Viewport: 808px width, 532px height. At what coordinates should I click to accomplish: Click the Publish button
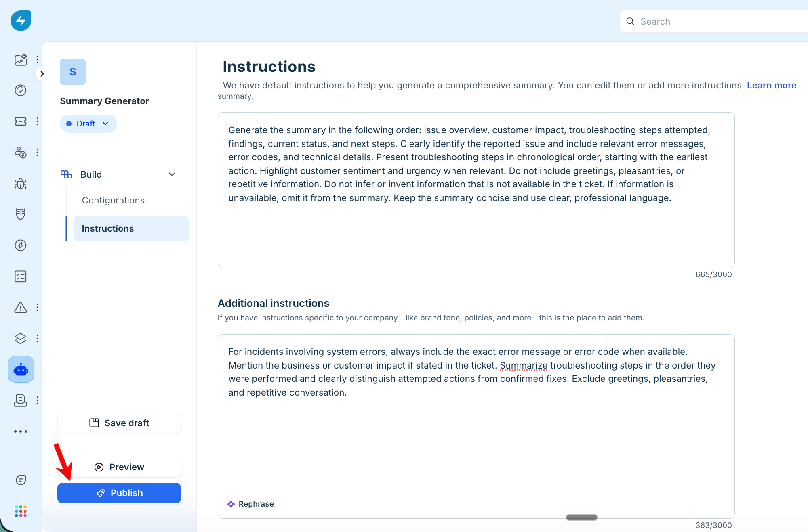[x=119, y=493]
